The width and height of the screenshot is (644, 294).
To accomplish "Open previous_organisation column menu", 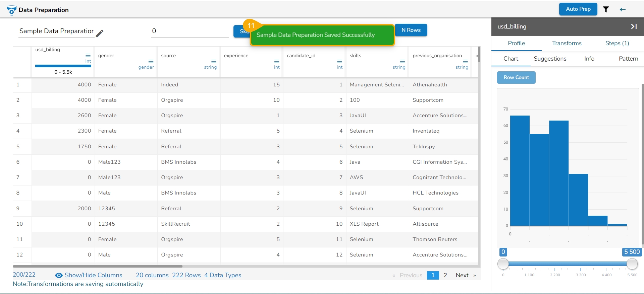I will coord(465,61).
